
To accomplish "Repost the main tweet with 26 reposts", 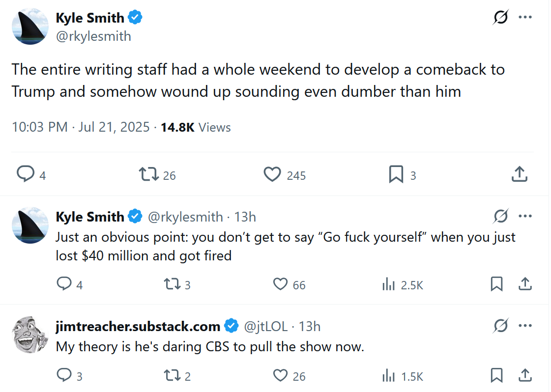I will tap(147, 174).
